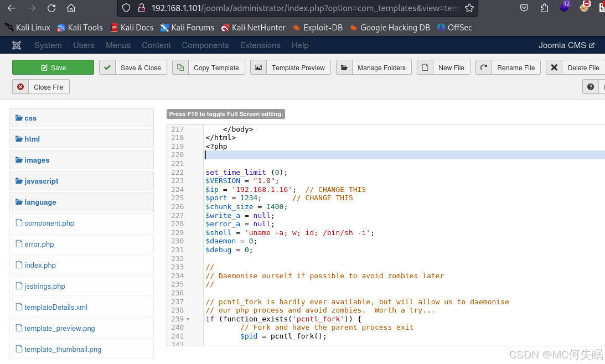The image size is (605, 364).
Task: Open the System menu
Action: point(48,45)
